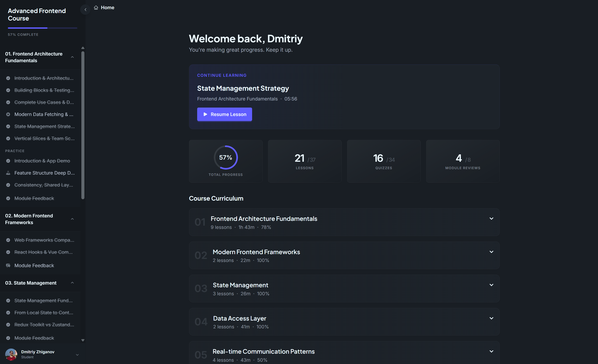Viewport: 598px width, 364px height.
Task: Expand Real-time Communication Patterns module chevron
Action: tap(491, 351)
